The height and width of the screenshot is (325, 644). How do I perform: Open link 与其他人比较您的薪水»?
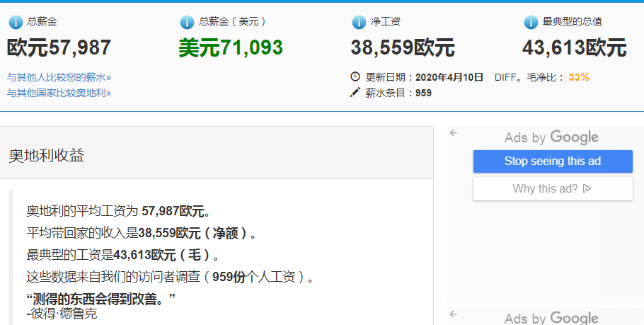59,77
